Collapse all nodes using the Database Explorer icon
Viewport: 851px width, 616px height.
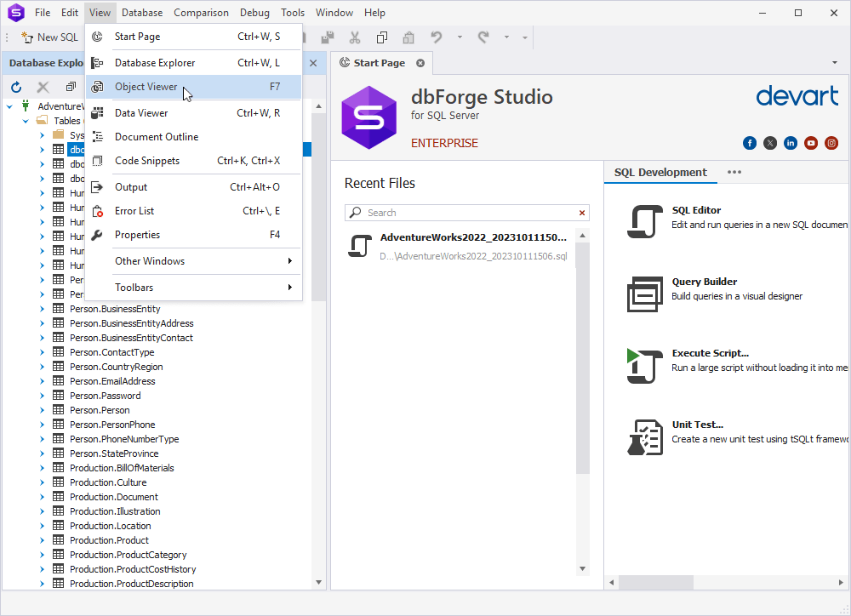point(70,87)
